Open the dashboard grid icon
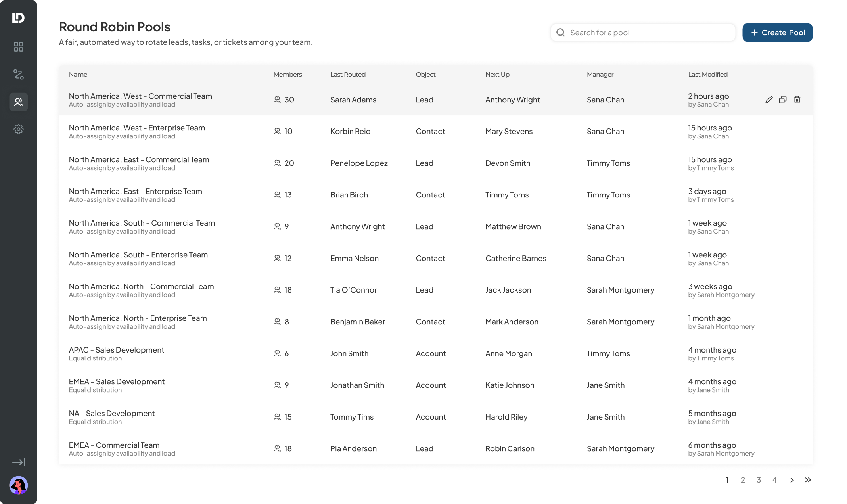Viewport: 847px width, 504px height. [x=19, y=47]
